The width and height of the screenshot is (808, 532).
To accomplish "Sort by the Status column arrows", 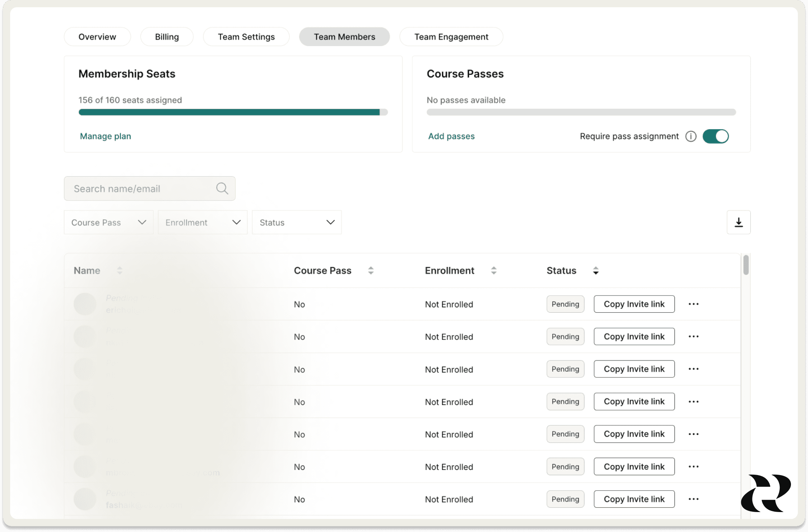I will point(595,271).
